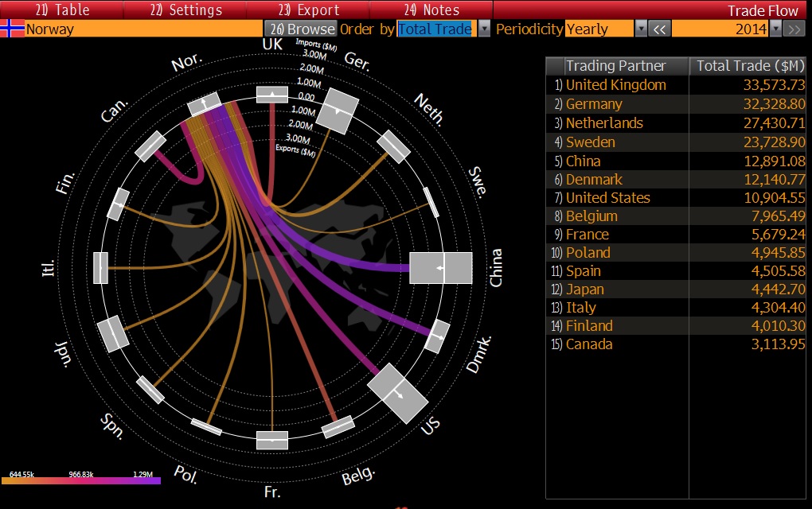Click the US node box on the chart
812x509 pixels.
(x=396, y=394)
